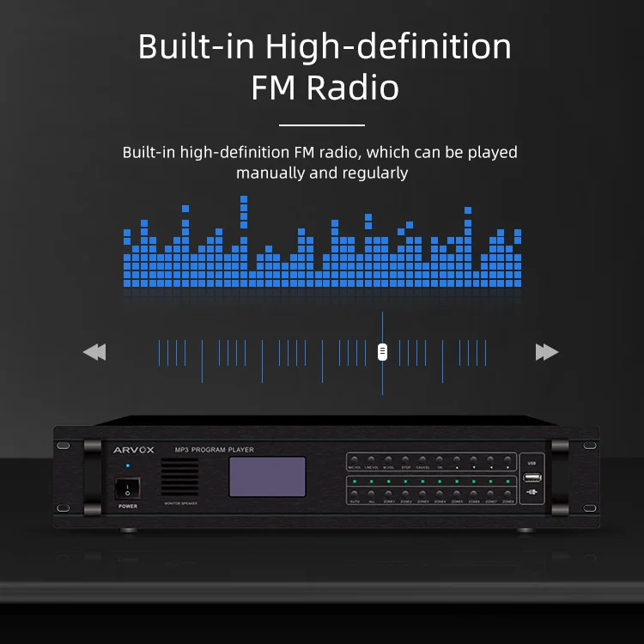The height and width of the screenshot is (644, 644).
Task: Click the STOP button on the player
Action: coord(405,459)
